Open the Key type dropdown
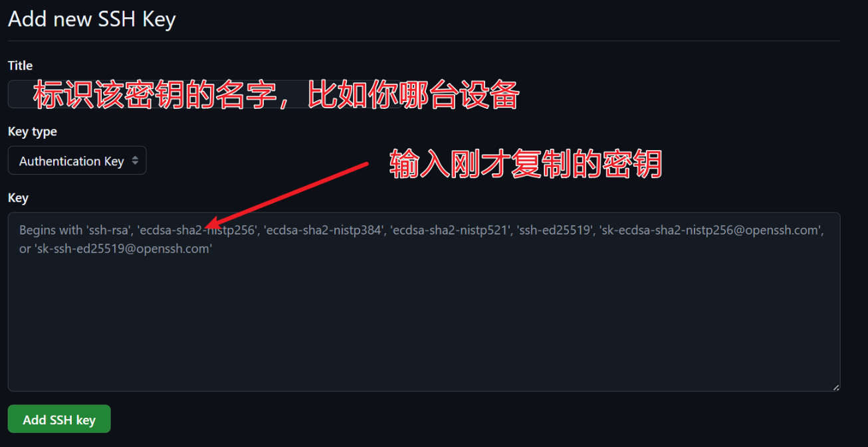Screen dimensions: 868x447 [77, 161]
